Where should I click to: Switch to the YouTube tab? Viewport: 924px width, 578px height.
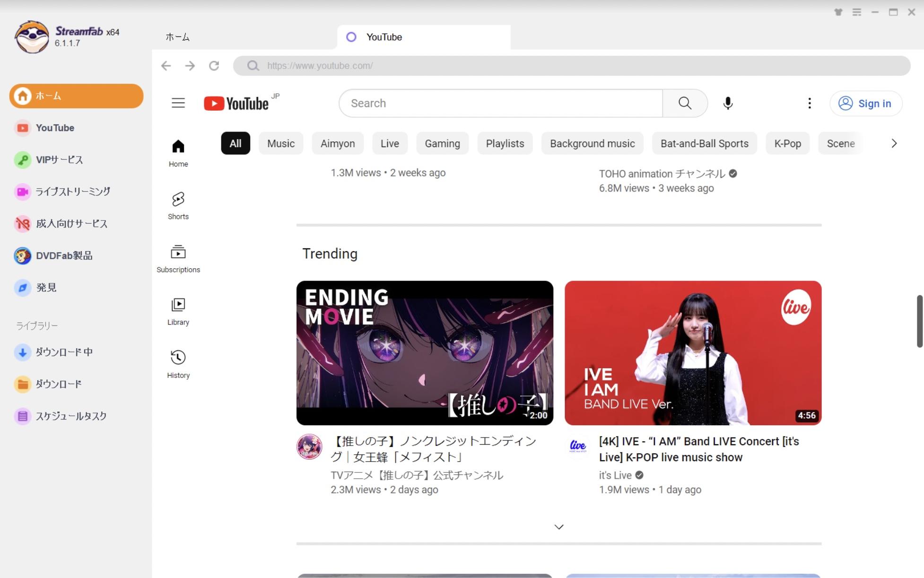pyautogui.click(x=424, y=37)
